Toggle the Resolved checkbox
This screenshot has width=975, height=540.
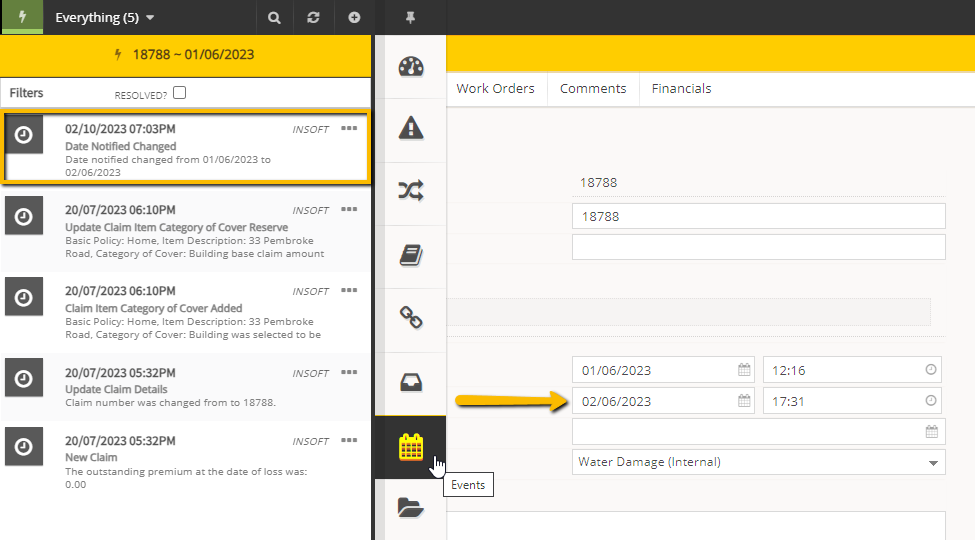[x=180, y=93]
